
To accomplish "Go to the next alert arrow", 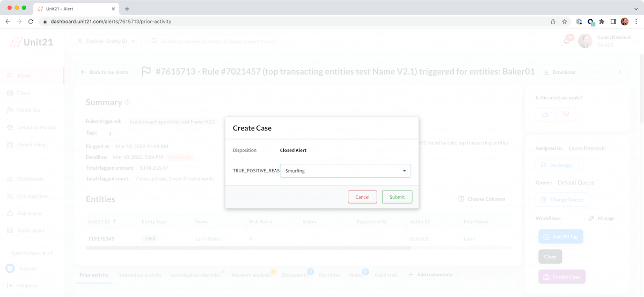I will click(620, 72).
